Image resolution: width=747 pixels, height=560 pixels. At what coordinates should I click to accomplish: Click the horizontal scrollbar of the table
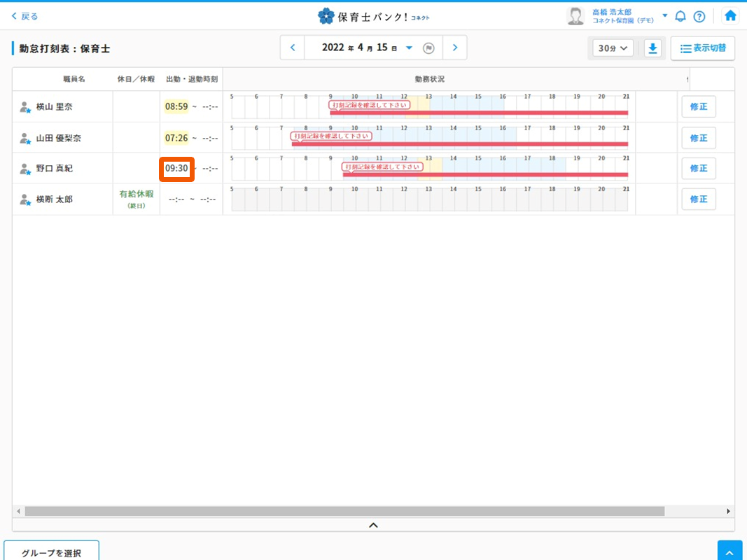point(344,511)
